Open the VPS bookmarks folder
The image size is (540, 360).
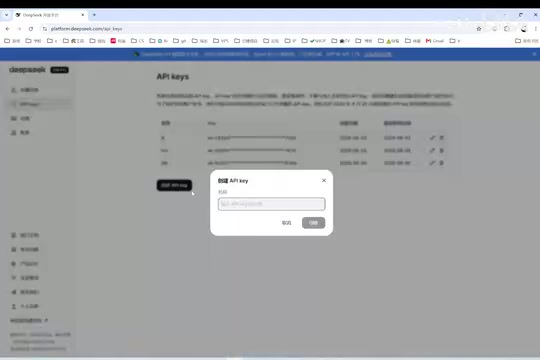click(221, 41)
